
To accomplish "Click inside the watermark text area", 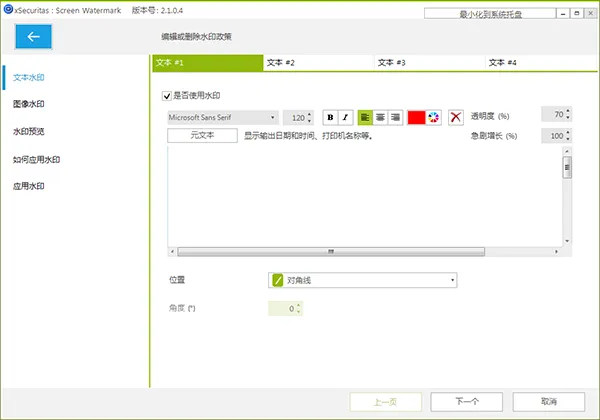I will coord(365,197).
